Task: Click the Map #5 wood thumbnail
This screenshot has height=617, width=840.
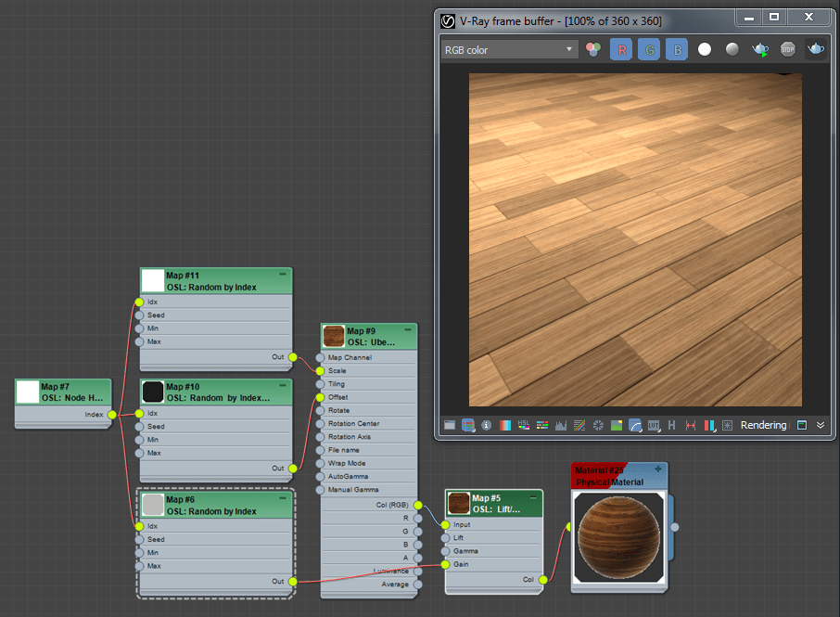Action: point(459,504)
